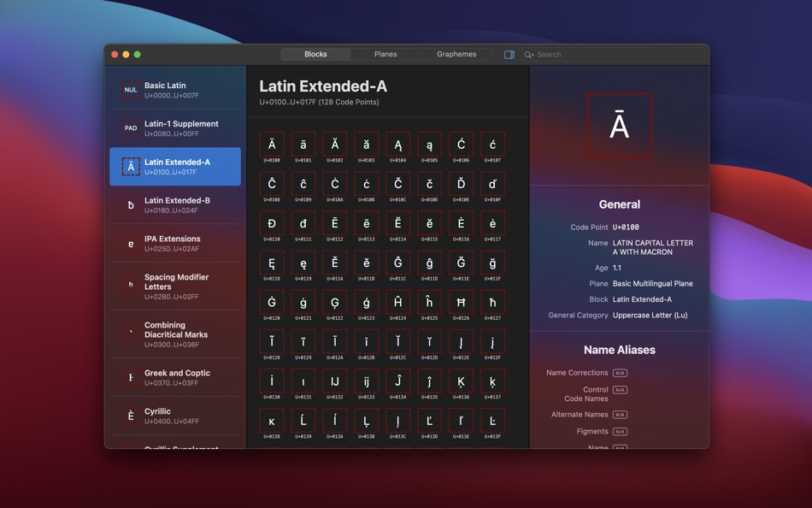The width and height of the screenshot is (812, 508).
Task: Select glyph Ā at U+0100
Action: 272,145
